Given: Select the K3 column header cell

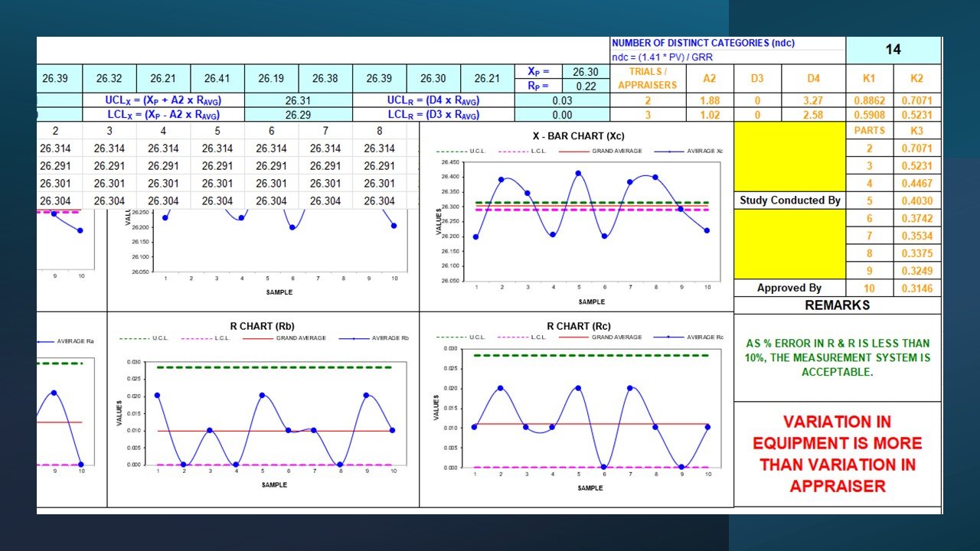Looking at the screenshot, I should pyautogui.click(x=916, y=130).
